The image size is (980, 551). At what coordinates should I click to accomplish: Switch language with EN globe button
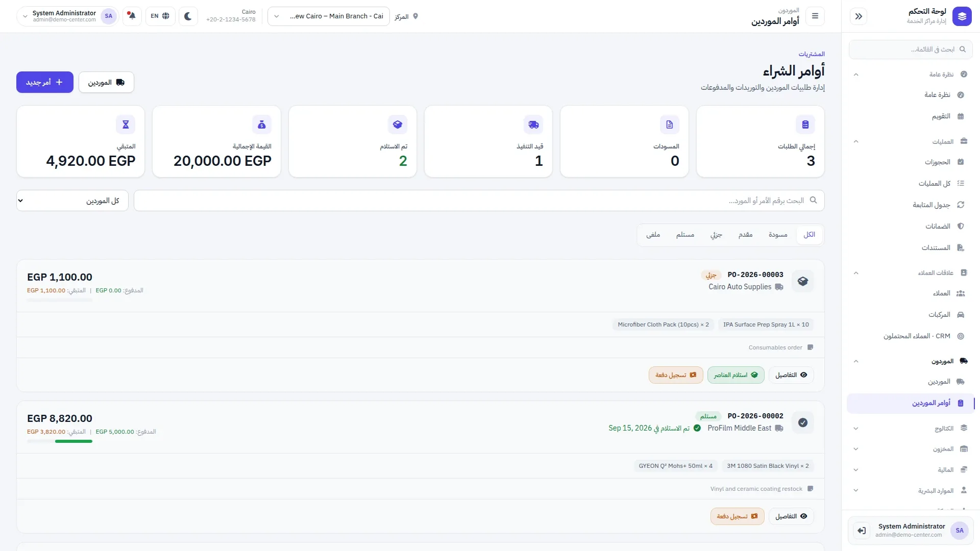click(160, 16)
